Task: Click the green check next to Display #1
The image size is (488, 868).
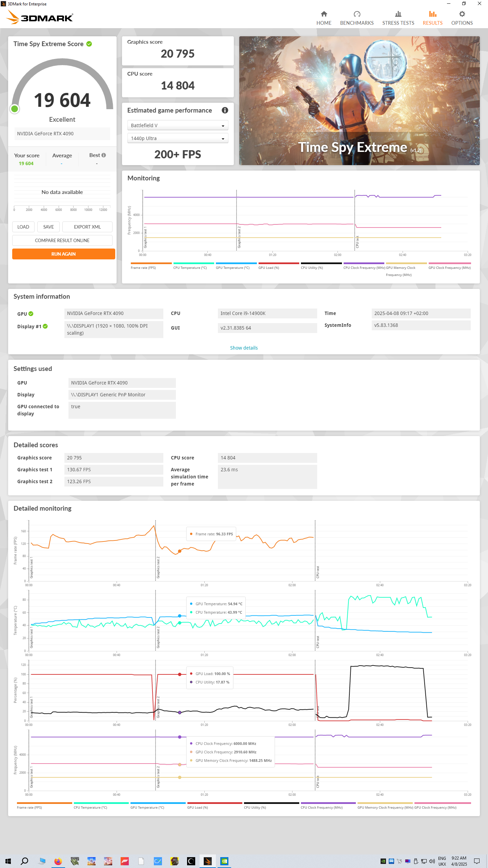Action: pos(45,326)
